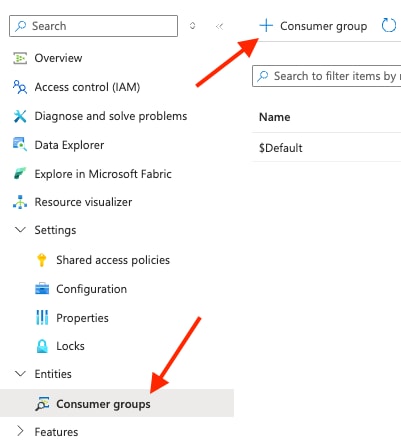Open Shared access policies

pos(113,260)
